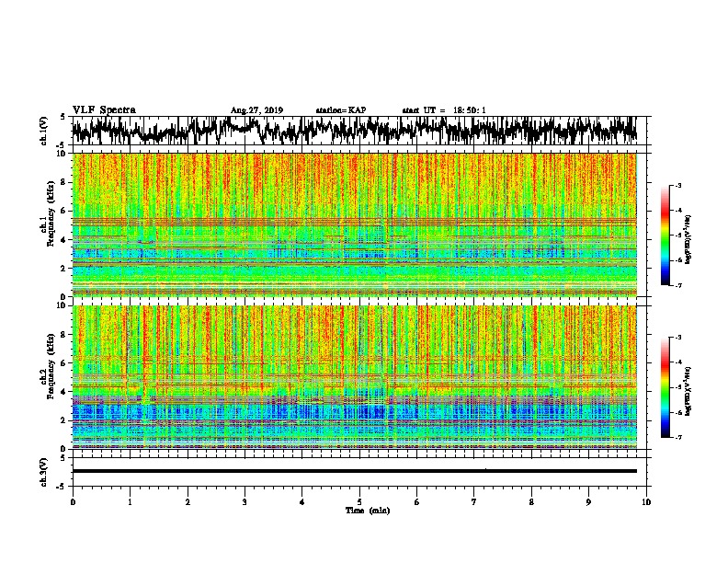Click the time axis tick label "6"

[417, 502]
